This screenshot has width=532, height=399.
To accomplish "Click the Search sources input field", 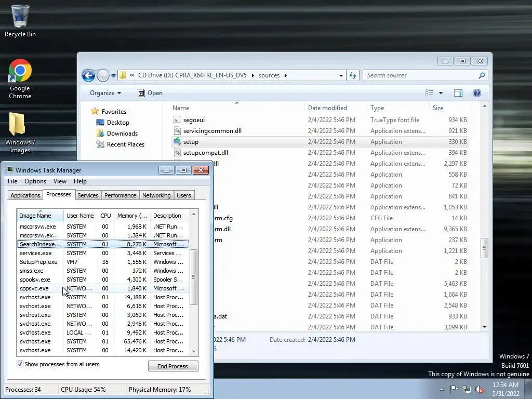I will [x=421, y=75].
